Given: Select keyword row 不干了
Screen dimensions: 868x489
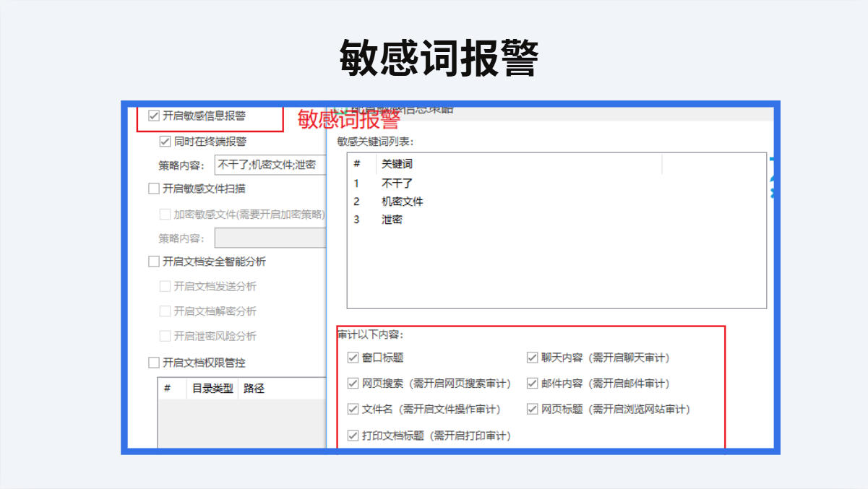Looking at the screenshot, I should click(397, 183).
